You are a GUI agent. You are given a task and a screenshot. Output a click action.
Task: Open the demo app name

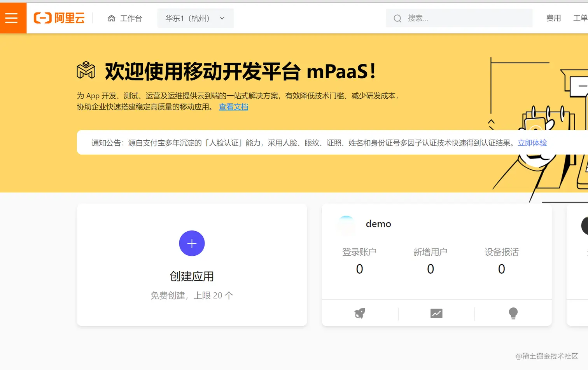[378, 224]
